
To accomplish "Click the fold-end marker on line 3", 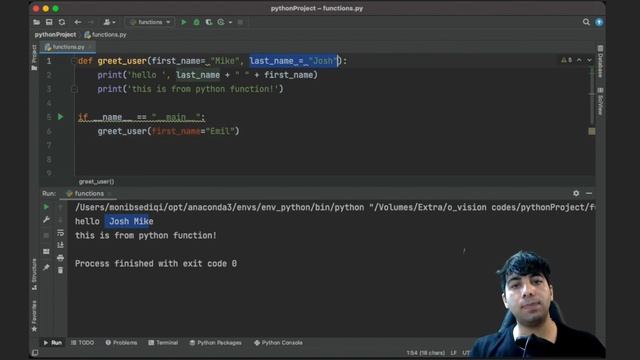I will (x=74, y=89).
